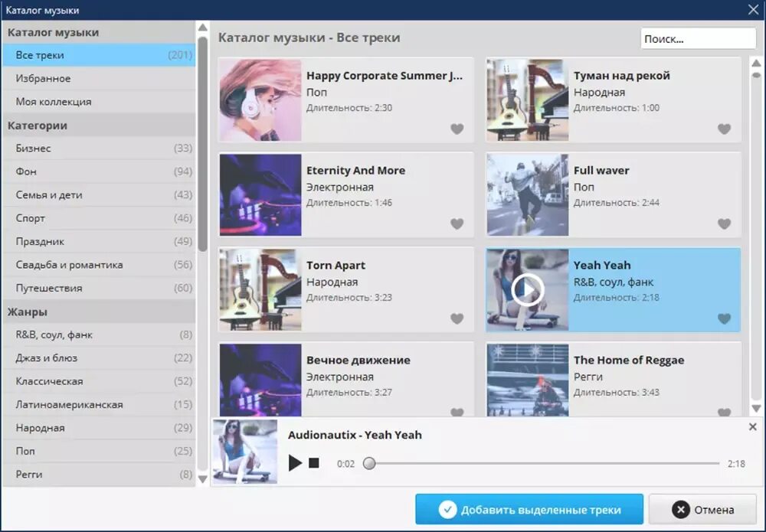Filter by R&B, соул, фанк genre in sidebar
Image resolution: width=766 pixels, height=532 pixels.
[99, 335]
